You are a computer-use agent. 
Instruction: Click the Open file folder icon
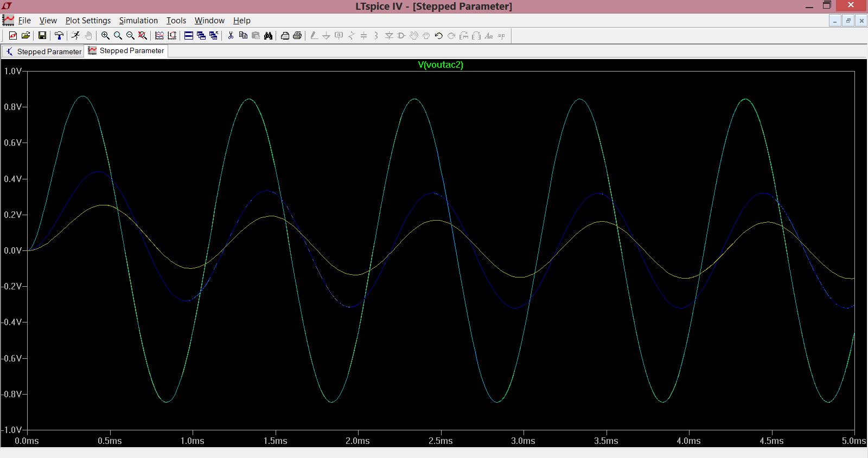click(25, 36)
